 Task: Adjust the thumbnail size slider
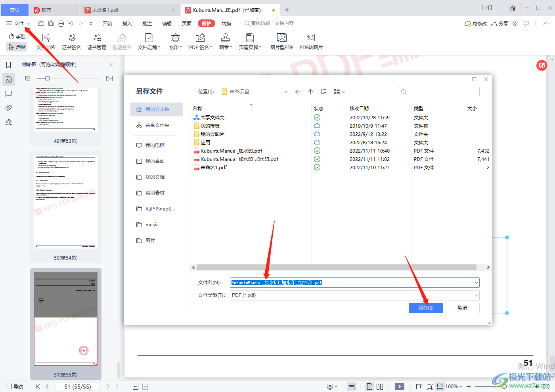point(48,78)
